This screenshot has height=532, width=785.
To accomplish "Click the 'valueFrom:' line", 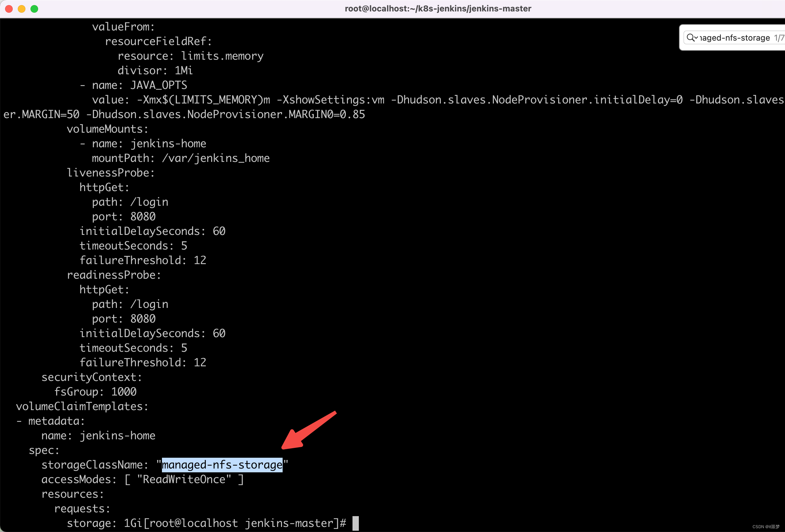I will pyautogui.click(x=123, y=27).
